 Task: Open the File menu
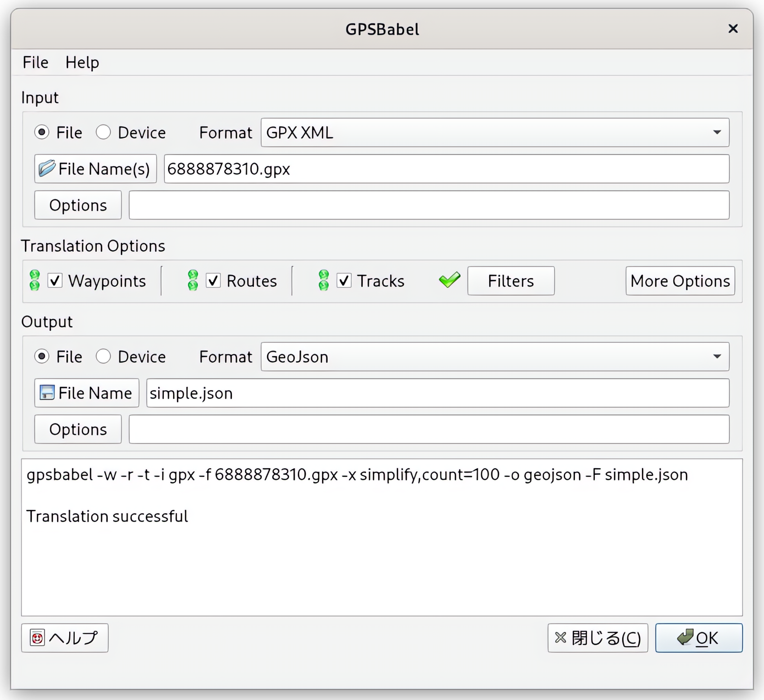point(36,63)
